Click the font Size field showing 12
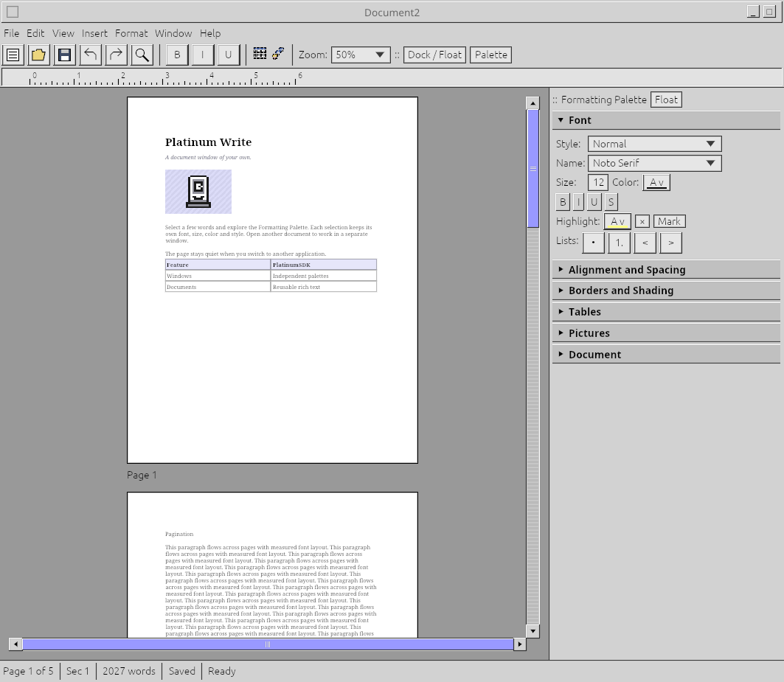 coord(598,183)
